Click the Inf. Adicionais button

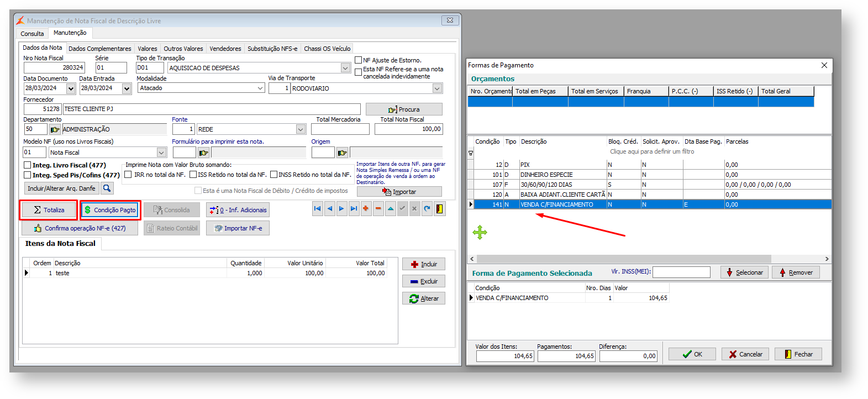tap(238, 210)
